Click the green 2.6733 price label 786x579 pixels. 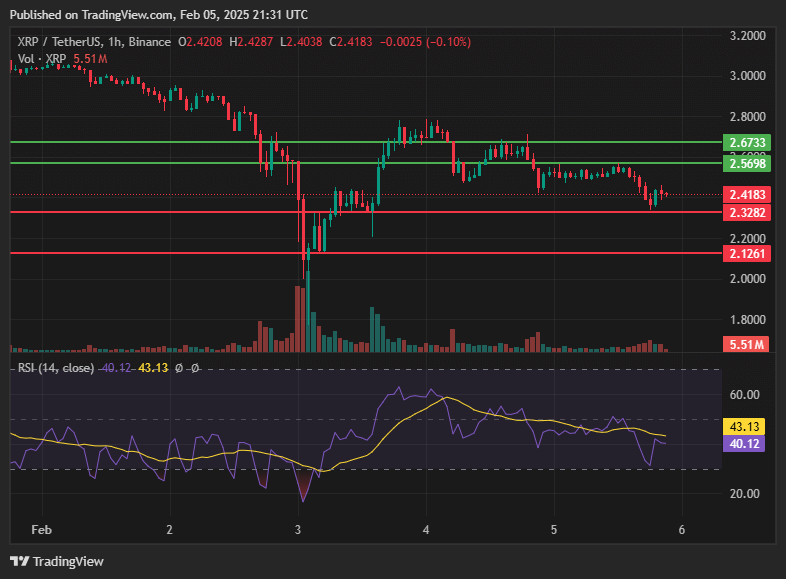[x=747, y=143]
